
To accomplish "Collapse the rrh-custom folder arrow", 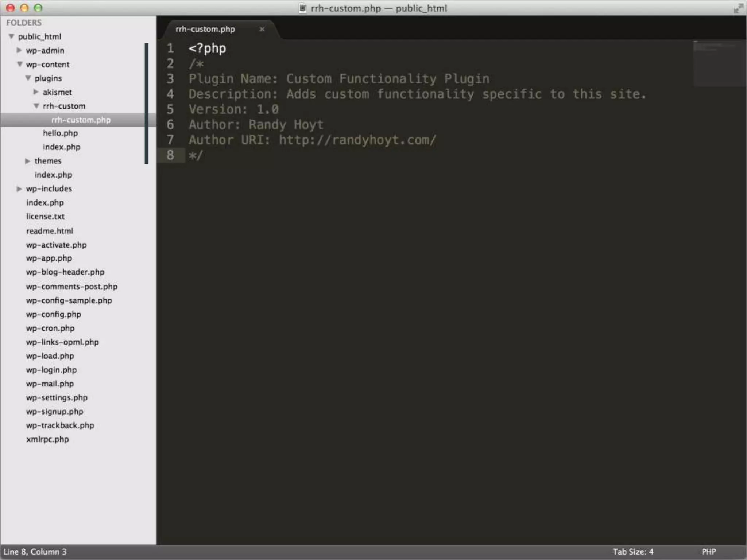I will point(36,106).
